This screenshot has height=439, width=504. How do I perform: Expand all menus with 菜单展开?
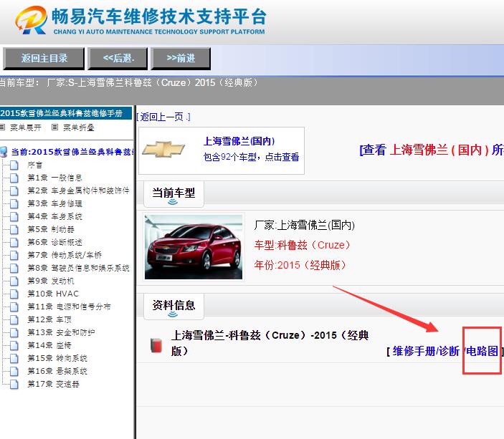(x=25, y=127)
